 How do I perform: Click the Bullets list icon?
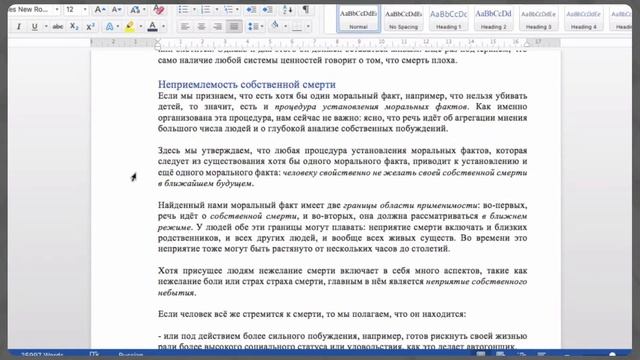(x=183, y=9)
